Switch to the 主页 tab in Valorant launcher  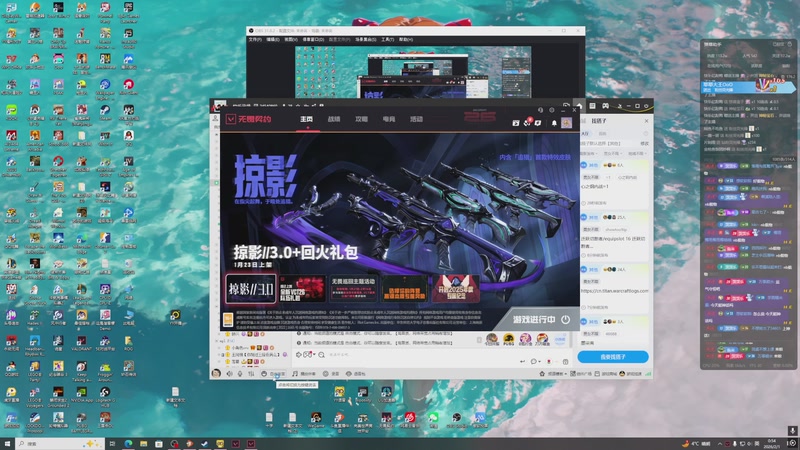click(306, 119)
